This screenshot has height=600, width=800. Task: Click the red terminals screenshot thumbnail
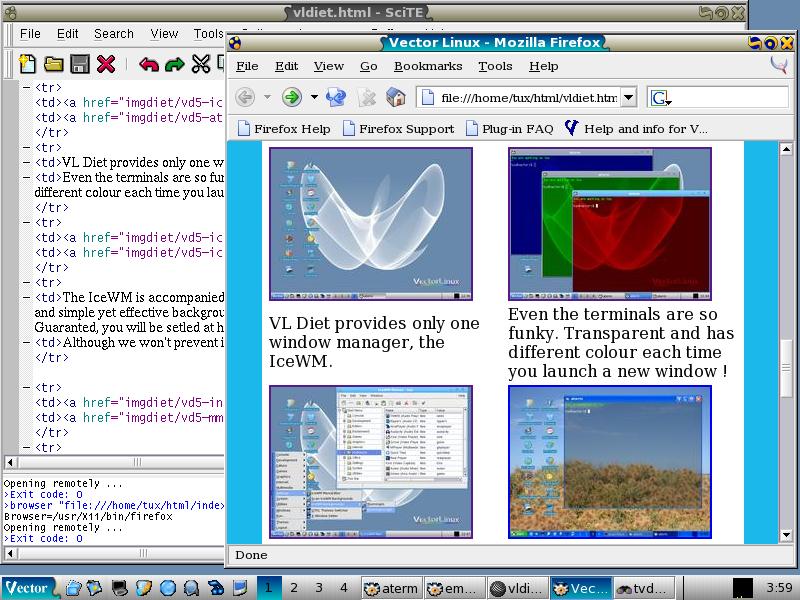(x=609, y=224)
